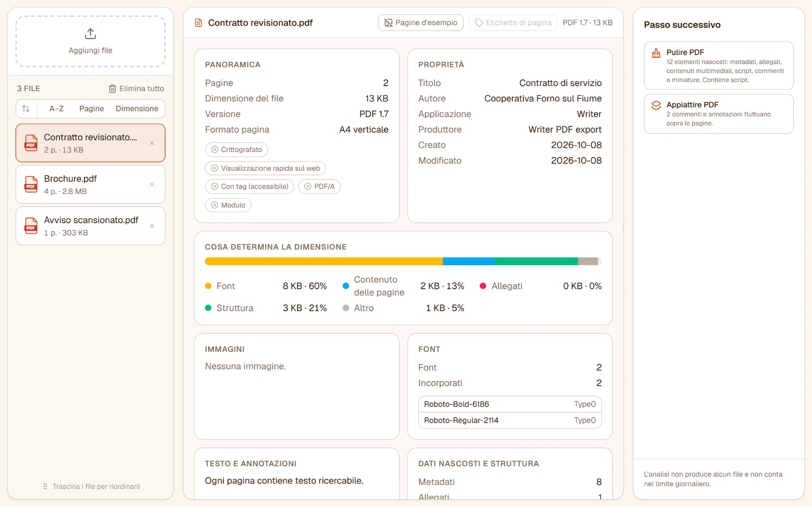812x507 pixels.
Task: Click PDF icon of Avviso scansionato.pdf
Action: coord(31,226)
